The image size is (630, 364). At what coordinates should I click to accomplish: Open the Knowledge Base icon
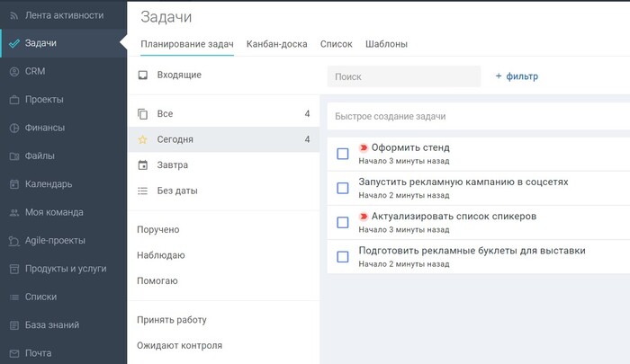pos(13,325)
